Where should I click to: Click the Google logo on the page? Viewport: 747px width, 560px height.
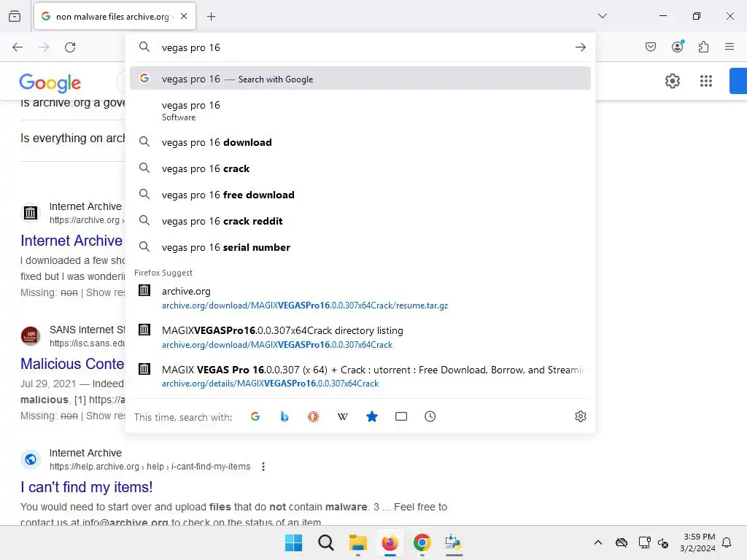click(50, 83)
